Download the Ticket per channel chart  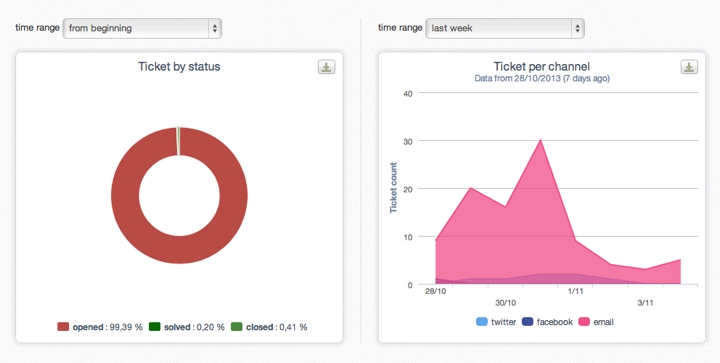pyautogui.click(x=689, y=67)
